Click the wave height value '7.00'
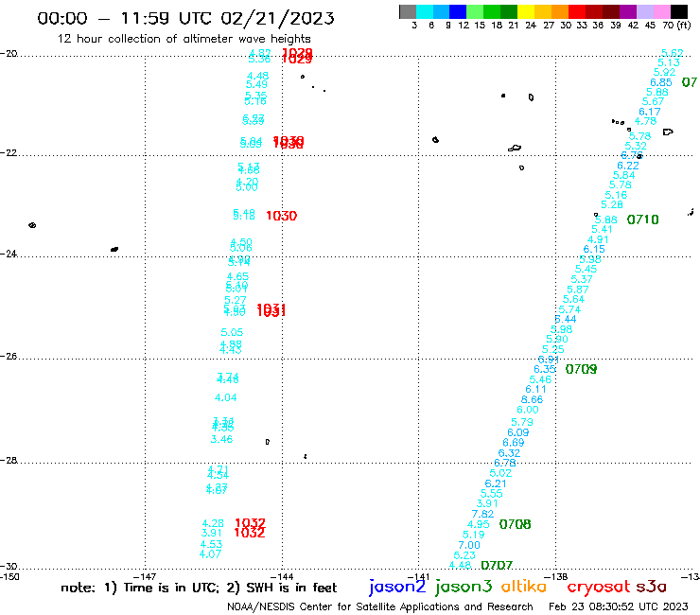This screenshot has width=700, height=615. click(469, 545)
